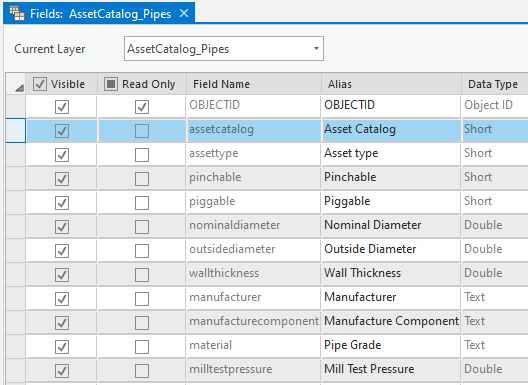
Task: Uncheck Visible for assetcatalog field
Action: point(62,131)
